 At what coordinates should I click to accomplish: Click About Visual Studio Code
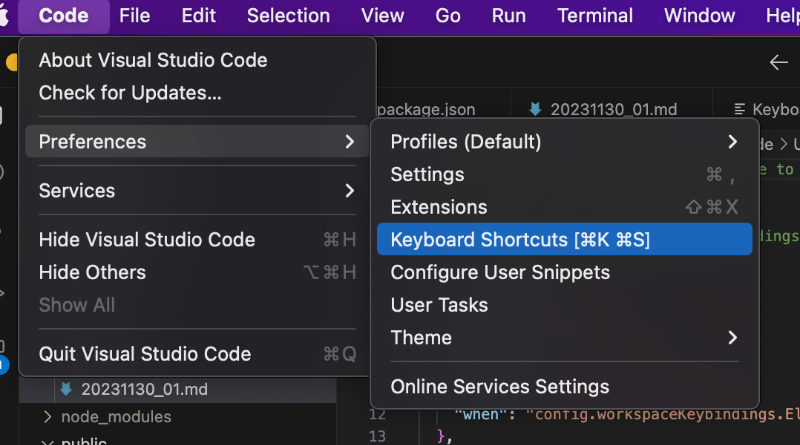coord(152,60)
